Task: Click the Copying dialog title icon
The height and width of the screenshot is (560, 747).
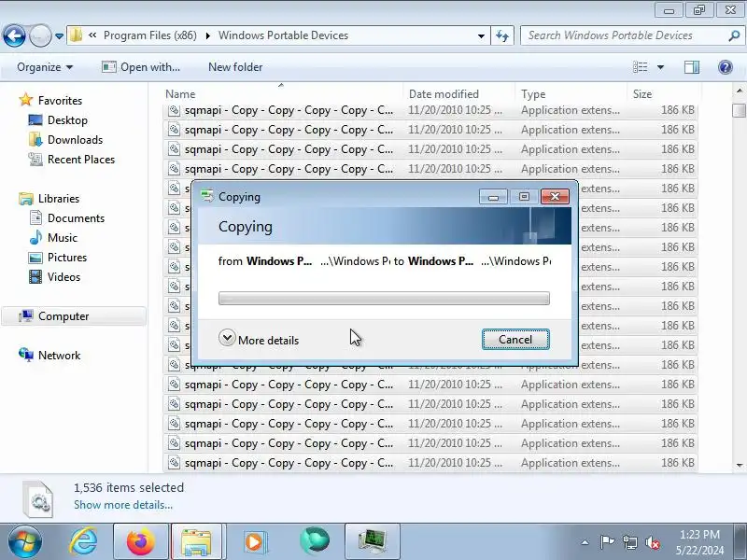Action: coord(206,196)
